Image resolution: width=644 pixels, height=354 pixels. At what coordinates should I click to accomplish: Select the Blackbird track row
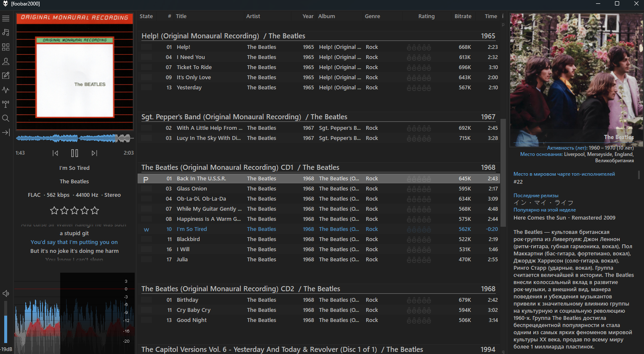(x=319, y=239)
